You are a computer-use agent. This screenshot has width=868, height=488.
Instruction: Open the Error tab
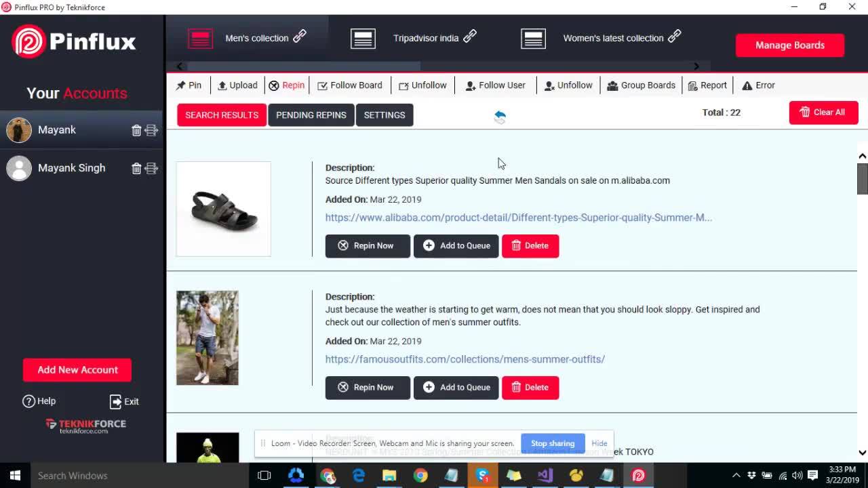coord(759,85)
